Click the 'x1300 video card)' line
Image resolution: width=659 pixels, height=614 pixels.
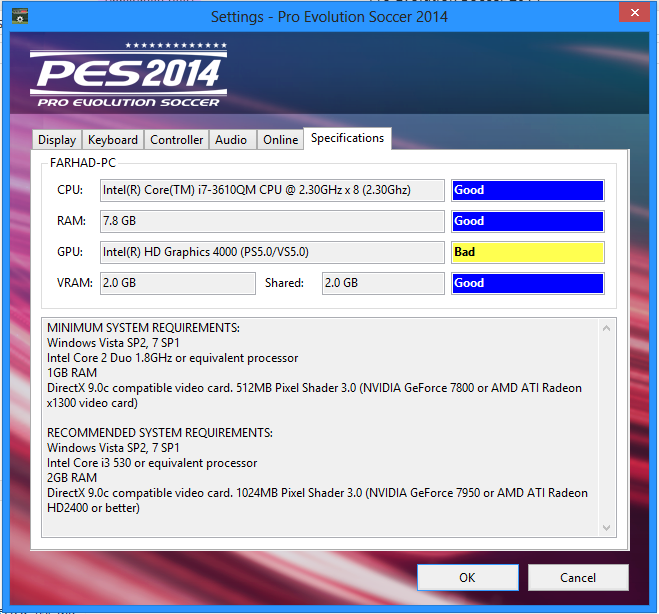[x=92, y=403]
